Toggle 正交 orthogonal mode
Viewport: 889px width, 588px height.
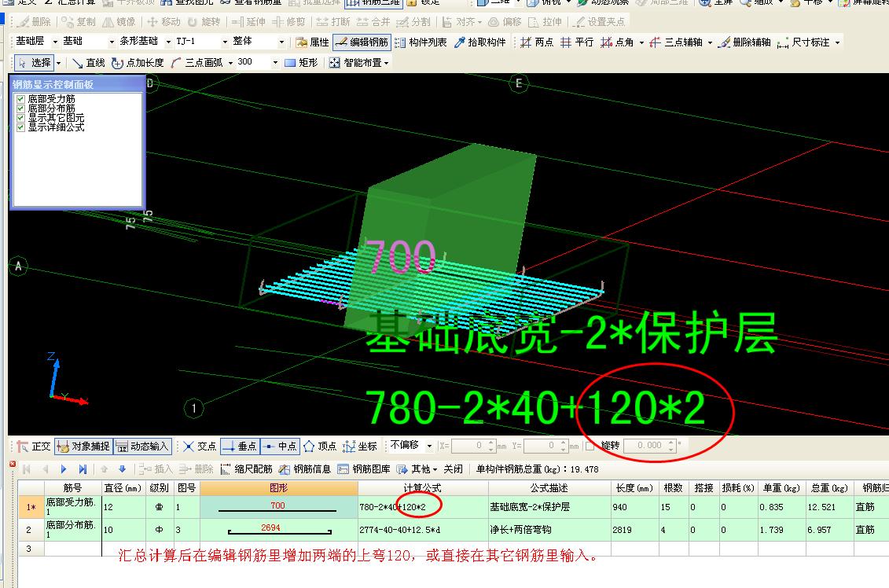[x=34, y=447]
